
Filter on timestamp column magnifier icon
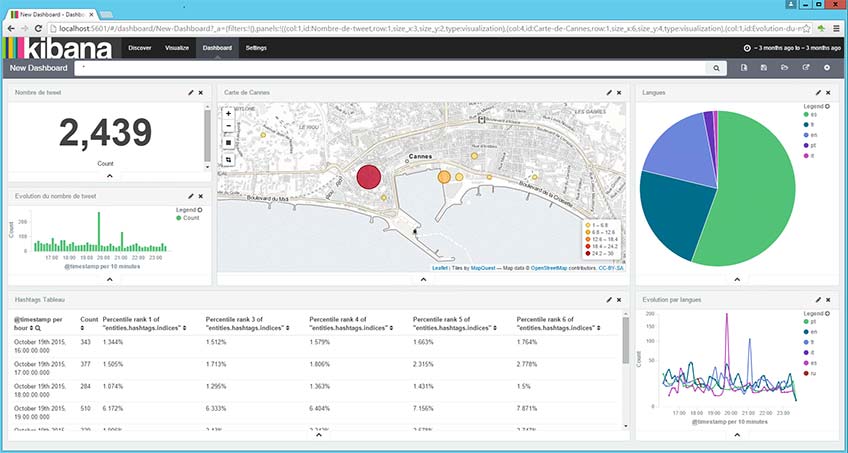click(x=39, y=328)
